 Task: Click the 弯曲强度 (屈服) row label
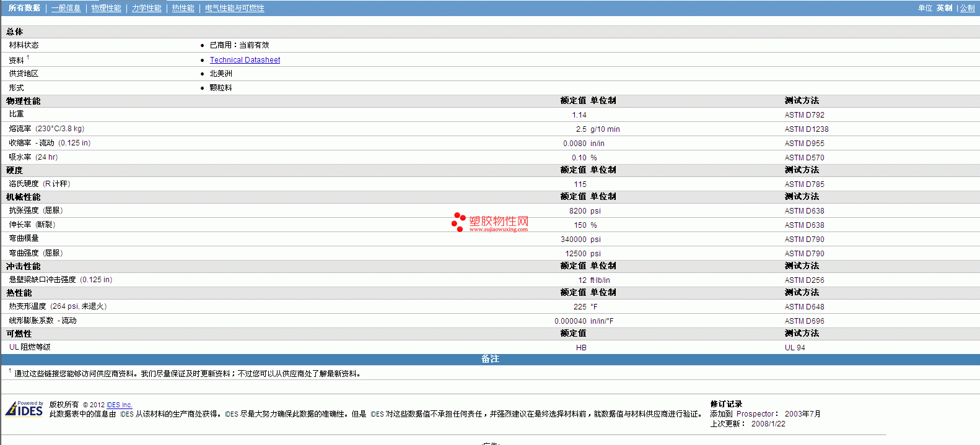point(36,253)
